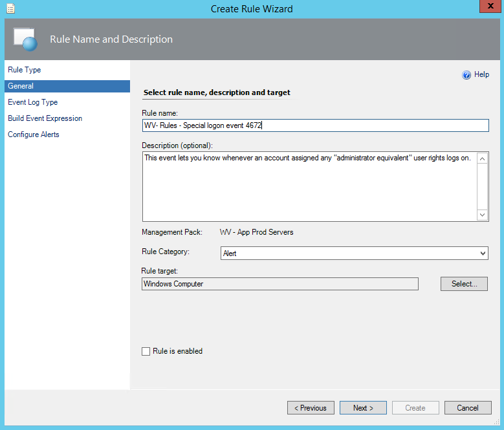Select the General wizard step
The image size is (504, 430).
coord(21,86)
